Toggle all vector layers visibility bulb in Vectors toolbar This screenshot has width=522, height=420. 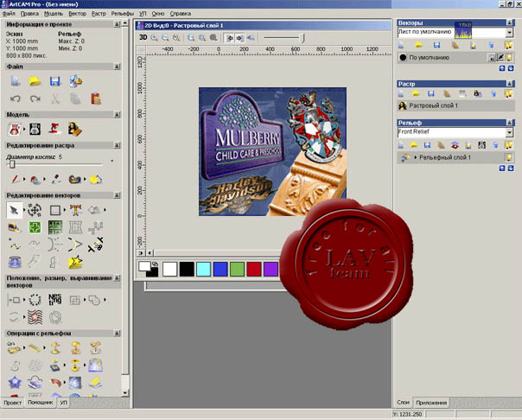tap(508, 45)
